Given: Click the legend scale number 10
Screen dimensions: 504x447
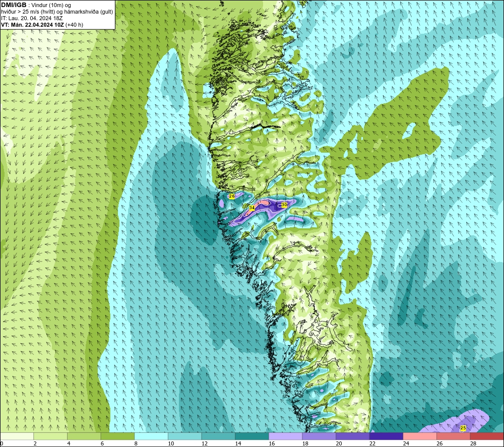Looking at the screenshot, I should [171, 443].
